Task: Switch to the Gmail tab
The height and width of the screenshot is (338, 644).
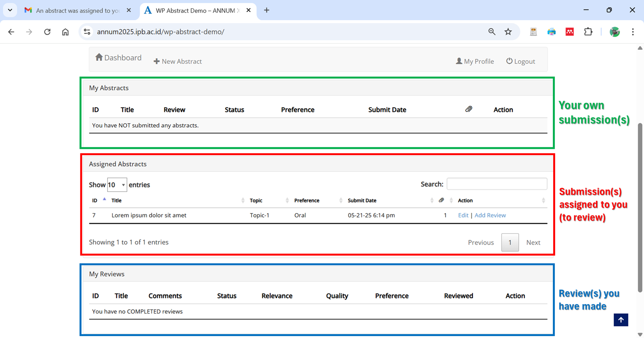Action: coord(77,11)
